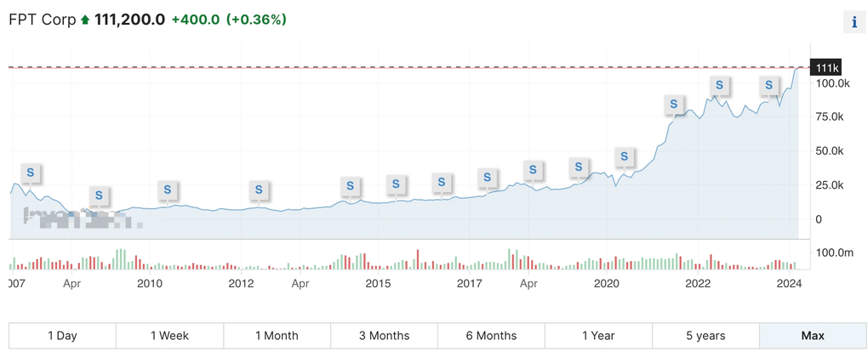
Task: Click the 100.0k axis label
Action: 832,83
